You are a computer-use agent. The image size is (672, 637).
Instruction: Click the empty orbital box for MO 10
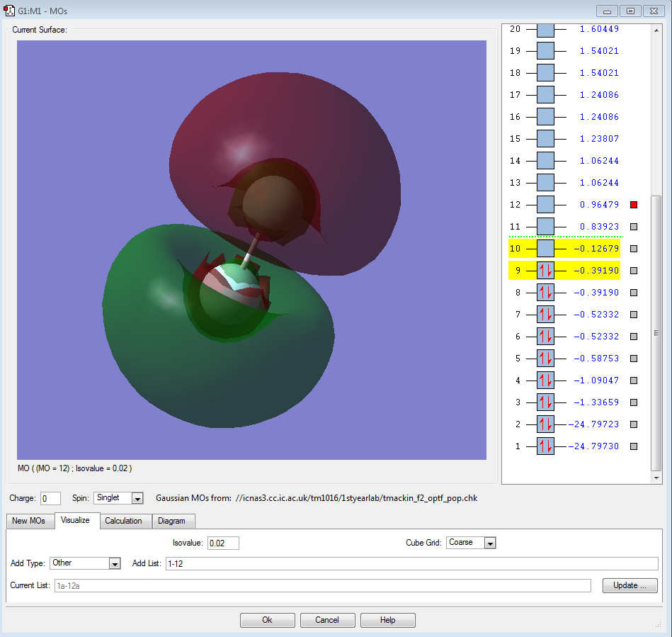pyautogui.click(x=545, y=249)
